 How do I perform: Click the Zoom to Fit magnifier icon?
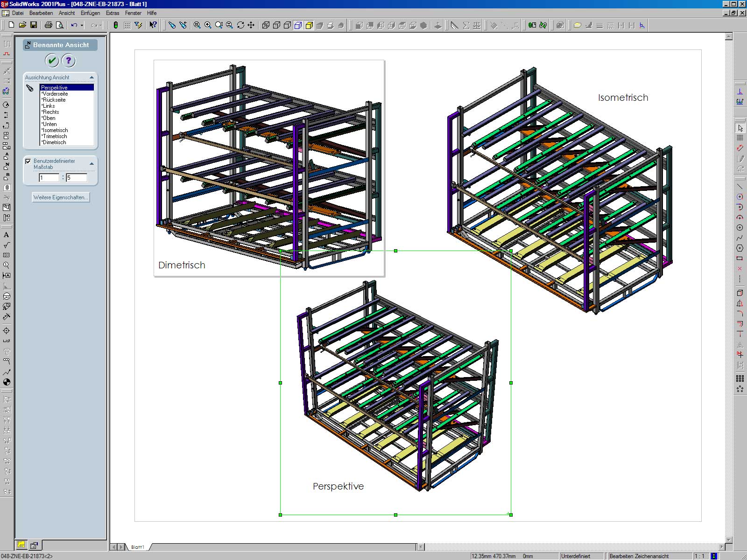197,25
